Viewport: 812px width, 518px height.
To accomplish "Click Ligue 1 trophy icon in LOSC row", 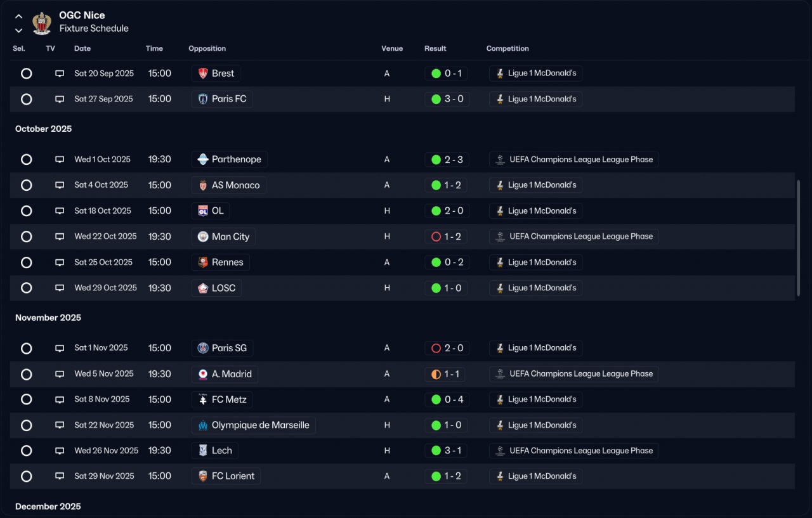I will click(500, 288).
